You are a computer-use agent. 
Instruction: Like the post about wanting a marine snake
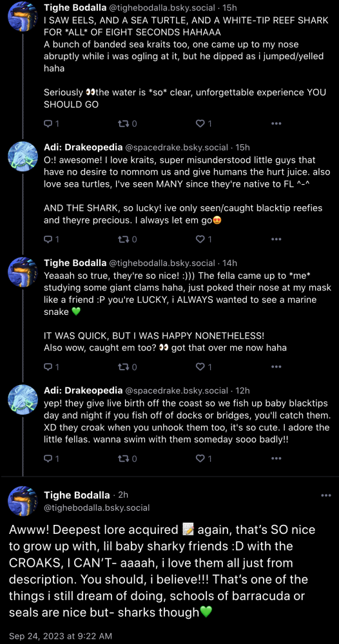[x=204, y=366]
